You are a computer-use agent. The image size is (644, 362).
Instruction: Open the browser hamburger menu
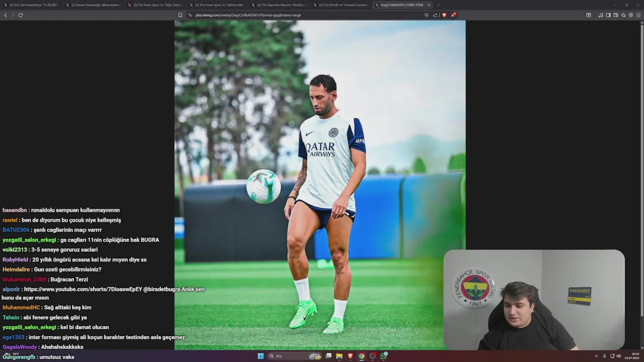638,15
